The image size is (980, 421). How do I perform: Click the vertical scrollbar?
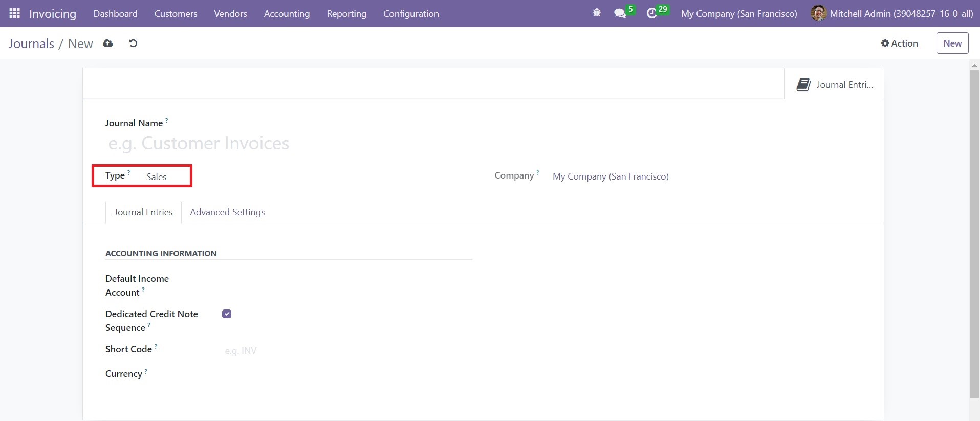[974, 233]
